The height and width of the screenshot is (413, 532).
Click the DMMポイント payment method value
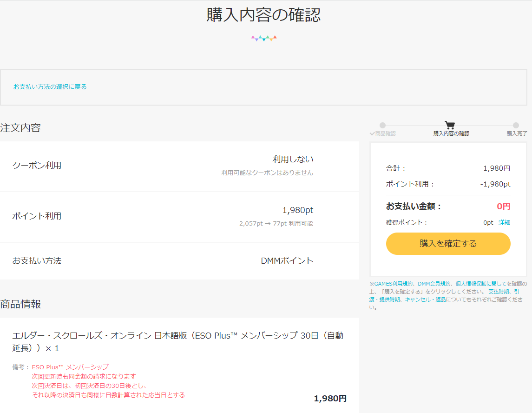[287, 260]
